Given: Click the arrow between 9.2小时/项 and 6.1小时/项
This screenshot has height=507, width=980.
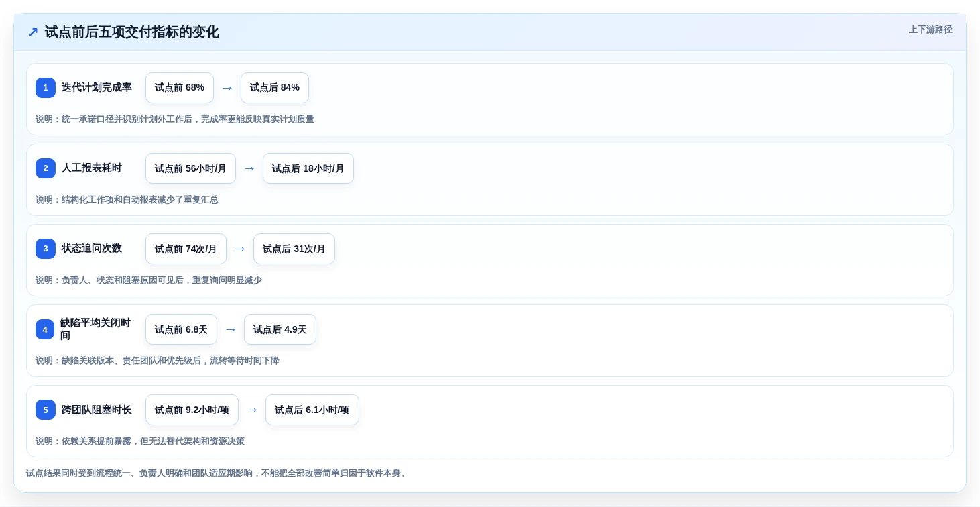Looking at the screenshot, I should [x=252, y=410].
